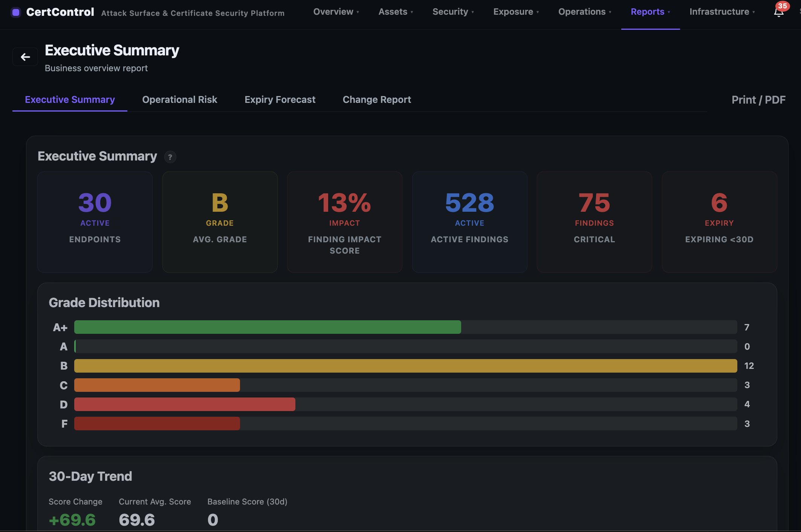Open the Security dropdown

453,12
